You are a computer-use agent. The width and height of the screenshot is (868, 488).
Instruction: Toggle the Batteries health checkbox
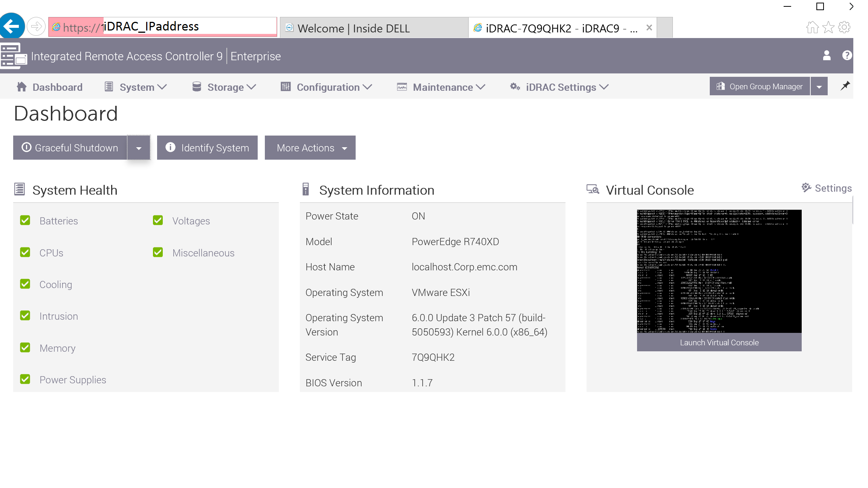tap(25, 221)
